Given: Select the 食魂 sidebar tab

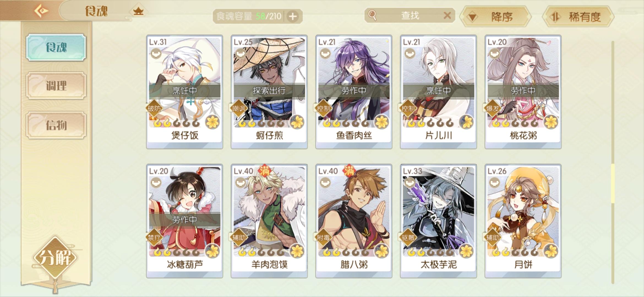Looking at the screenshot, I should [56, 47].
